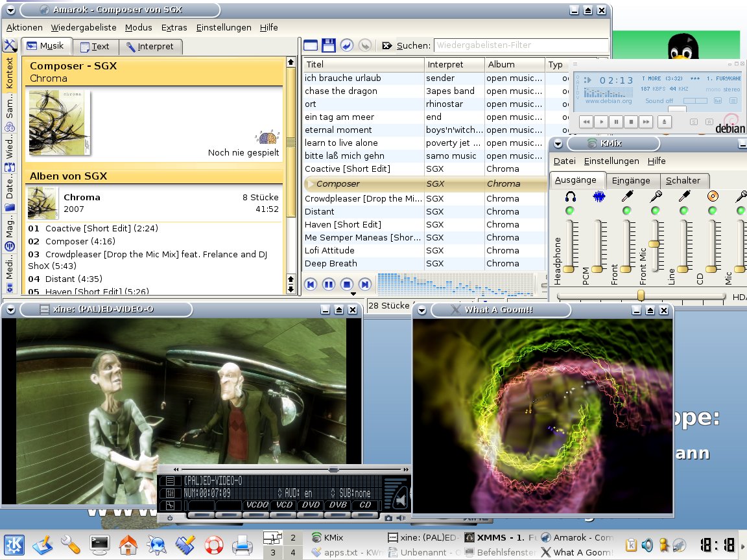This screenshot has height=560, width=747.
Task: Launch Konsole terminal from the panel
Action: coord(100,545)
